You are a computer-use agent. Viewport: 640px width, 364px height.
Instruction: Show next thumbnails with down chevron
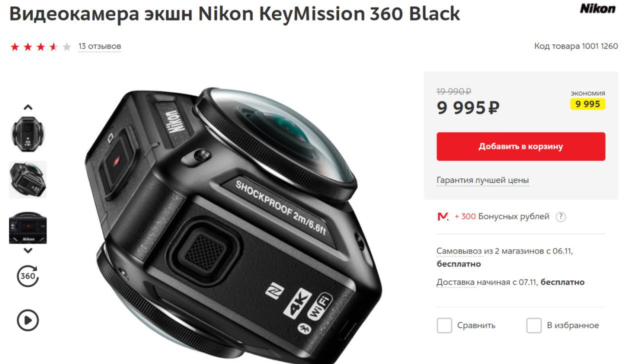(28, 251)
